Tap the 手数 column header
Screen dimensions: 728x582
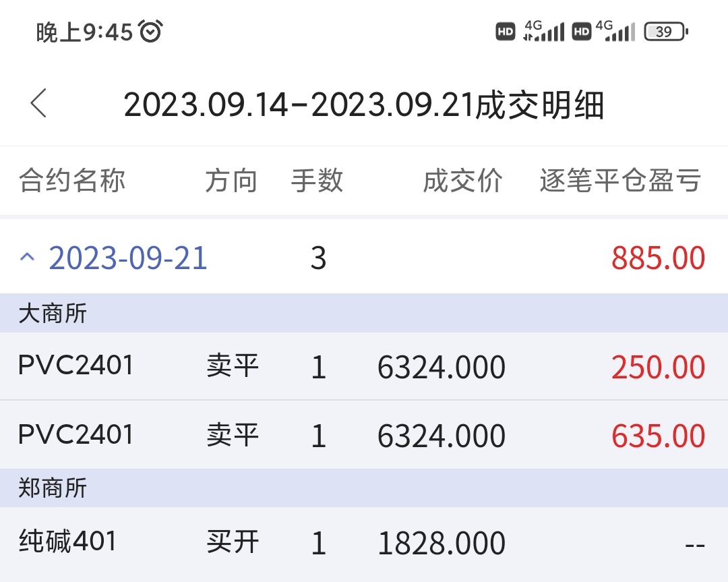click(x=317, y=181)
